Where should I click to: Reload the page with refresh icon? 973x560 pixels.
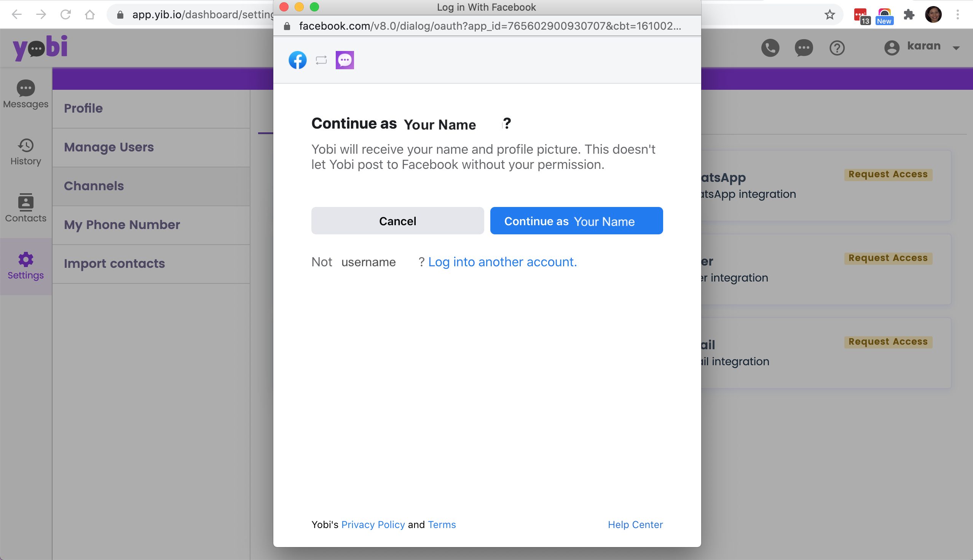point(65,14)
